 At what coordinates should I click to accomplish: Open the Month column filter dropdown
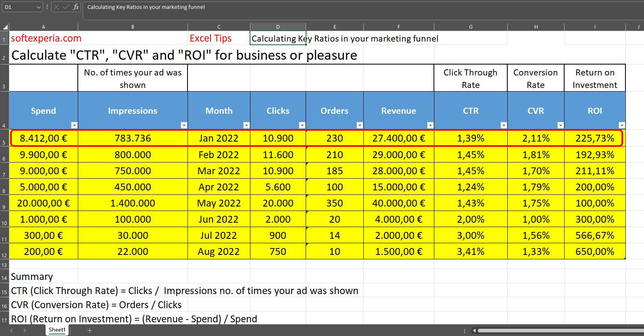pyautogui.click(x=246, y=125)
